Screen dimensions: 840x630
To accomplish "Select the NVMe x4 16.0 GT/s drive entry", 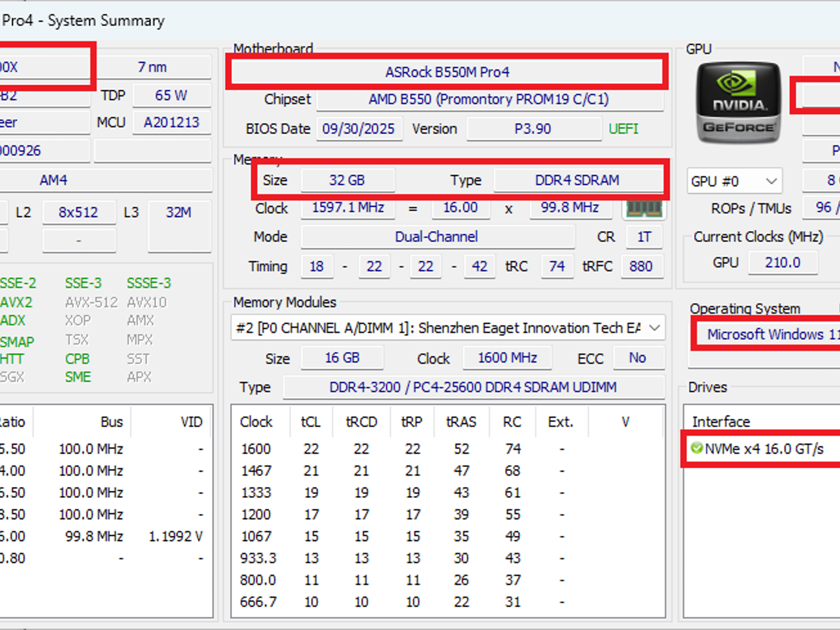I will point(763,449).
